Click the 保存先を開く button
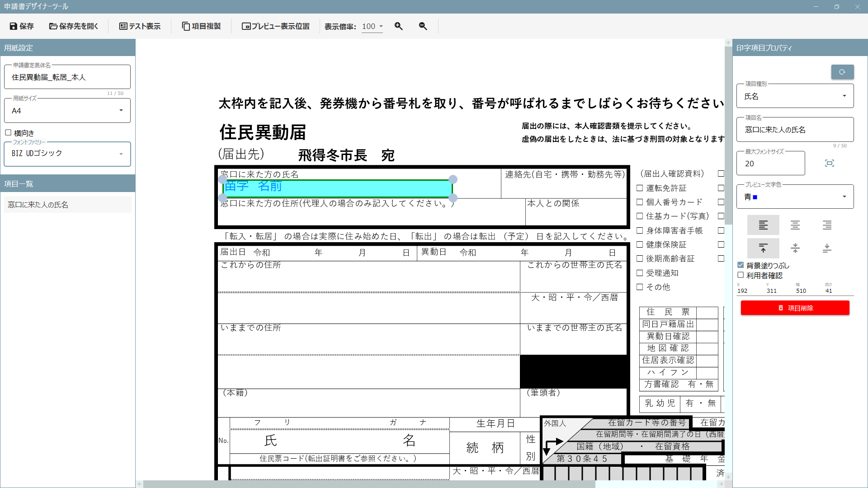The width and height of the screenshot is (868, 488). pyautogui.click(x=74, y=26)
